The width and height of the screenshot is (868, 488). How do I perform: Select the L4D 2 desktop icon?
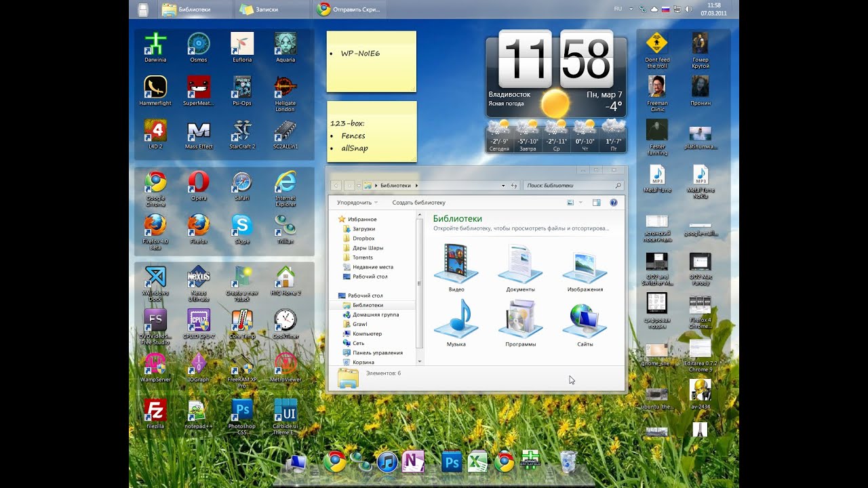[155, 134]
